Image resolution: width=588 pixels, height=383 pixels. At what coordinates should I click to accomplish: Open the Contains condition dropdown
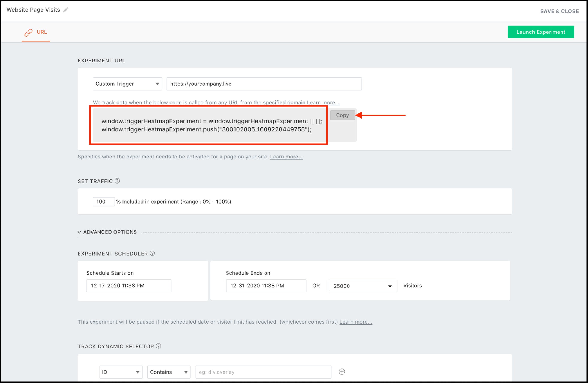169,372
